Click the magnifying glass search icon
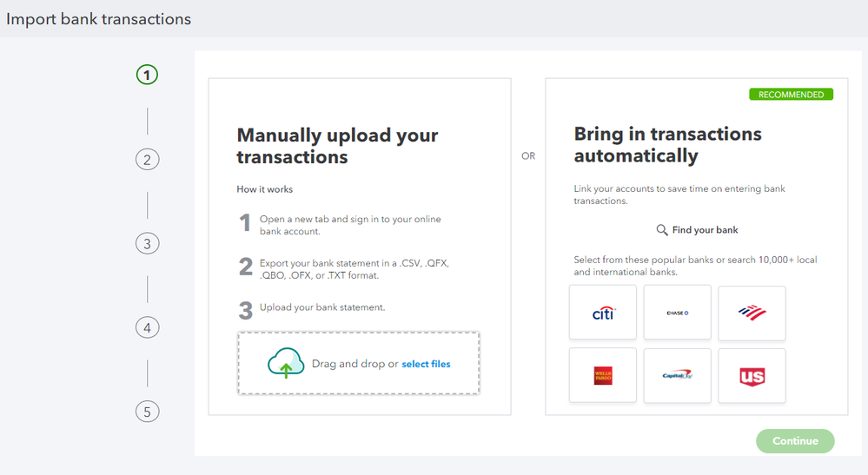This screenshot has height=475, width=868. click(662, 230)
